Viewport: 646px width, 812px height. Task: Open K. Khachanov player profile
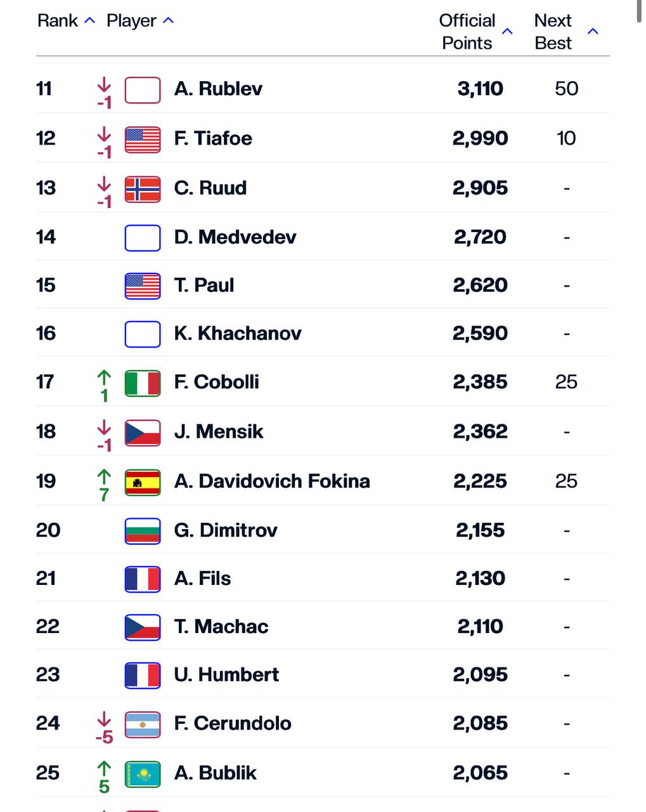point(238,334)
